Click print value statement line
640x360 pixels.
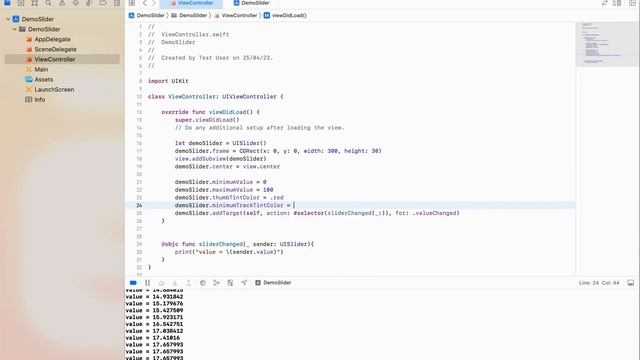click(x=229, y=252)
